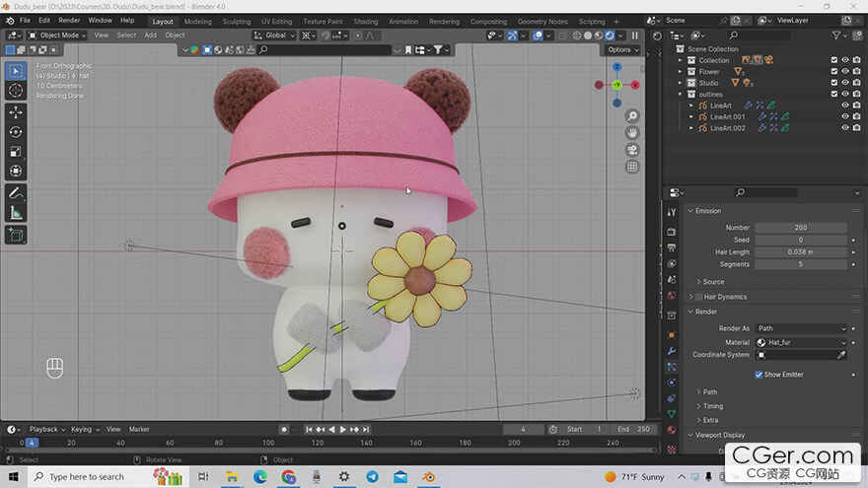
Task: Open the timeline Keying menu
Action: click(x=85, y=430)
